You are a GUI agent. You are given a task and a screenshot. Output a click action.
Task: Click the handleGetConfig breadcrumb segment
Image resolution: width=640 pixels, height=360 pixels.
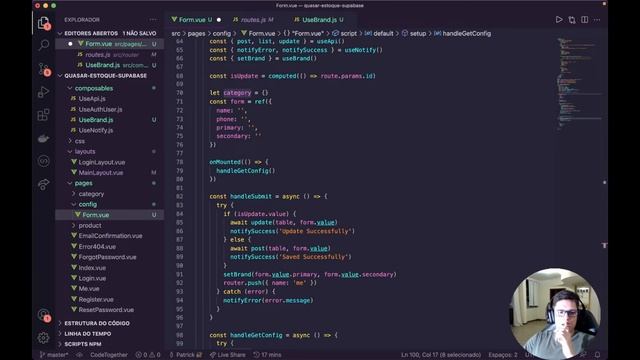point(462,33)
